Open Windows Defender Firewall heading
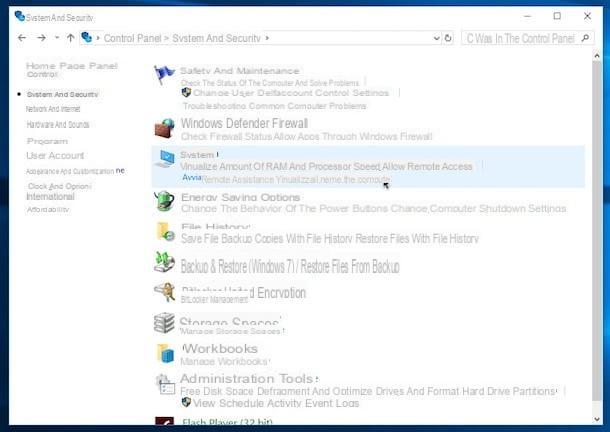This screenshot has height=432, width=610. [x=244, y=123]
